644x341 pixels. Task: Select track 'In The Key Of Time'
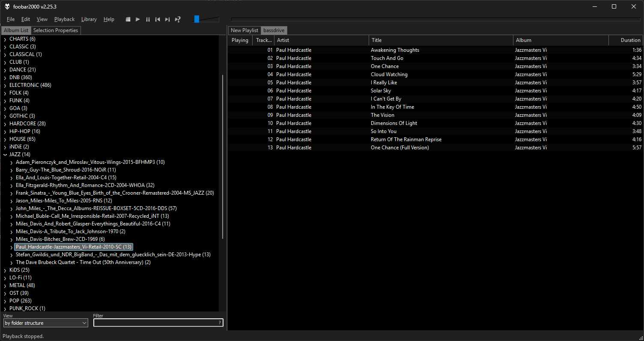pos(392,107)
